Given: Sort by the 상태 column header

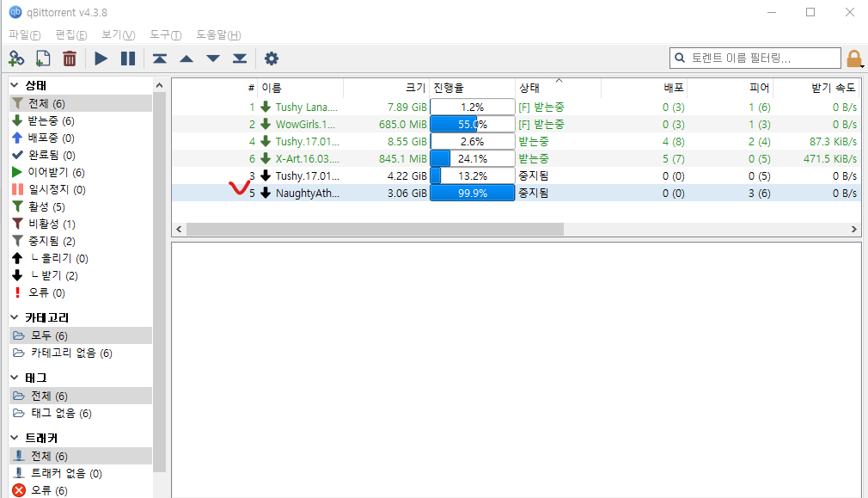Looking at the screenshot, I should 558,88.
